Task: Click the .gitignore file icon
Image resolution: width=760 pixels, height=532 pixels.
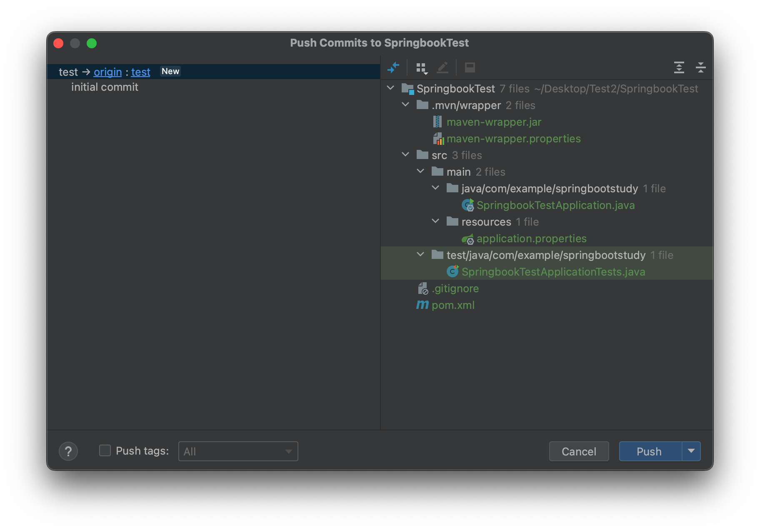Action: pyautogui.click(x=423, y=288)
